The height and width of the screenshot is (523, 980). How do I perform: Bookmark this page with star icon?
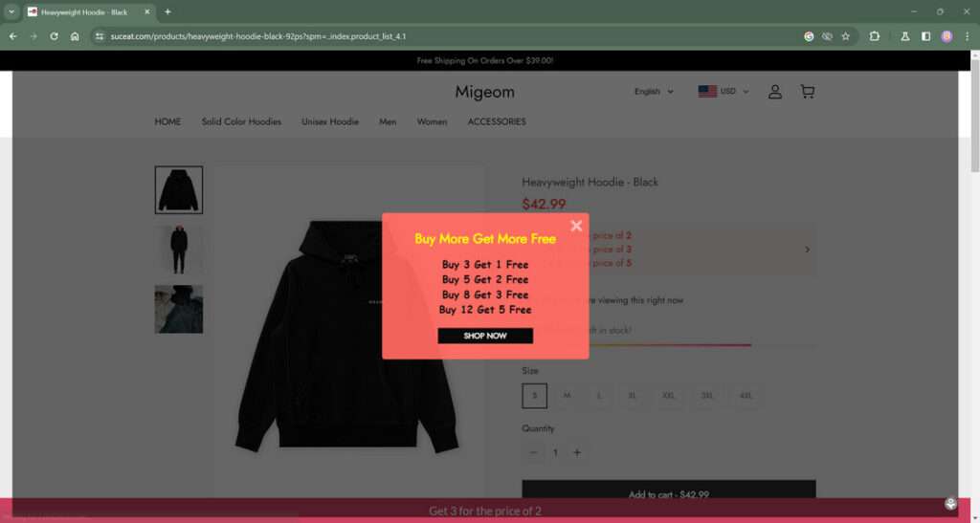pos(846,36)
